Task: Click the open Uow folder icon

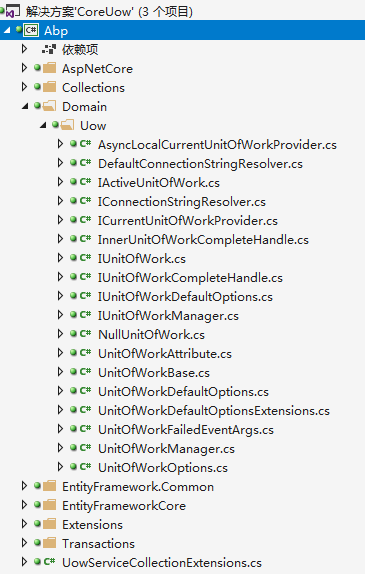Action: [67, 125]
